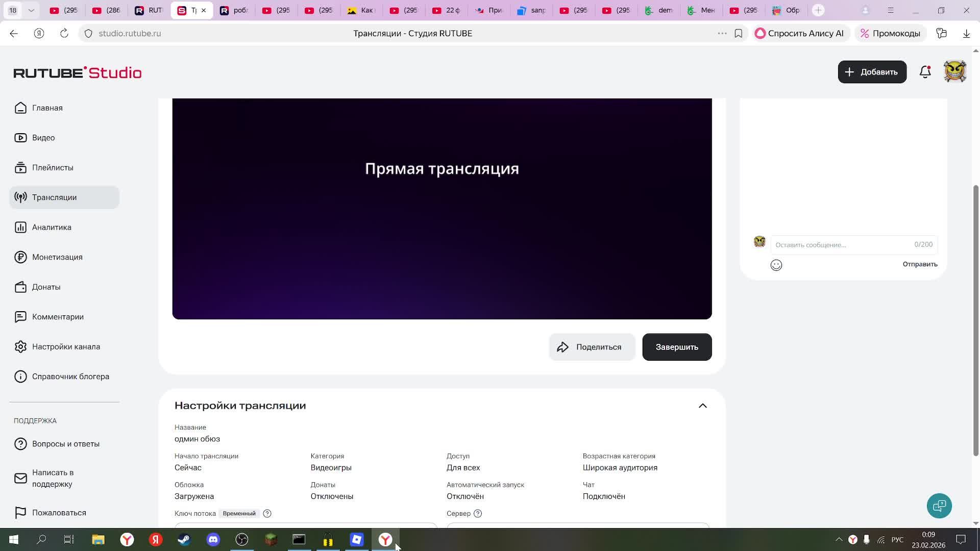Open the tab list dropdown arrow
Image resolution: width=980 pixels, height=551 pixels.
[31, 10]
